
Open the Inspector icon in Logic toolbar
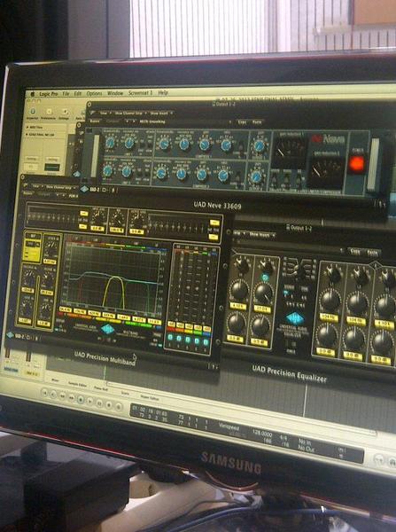point(33,112)
